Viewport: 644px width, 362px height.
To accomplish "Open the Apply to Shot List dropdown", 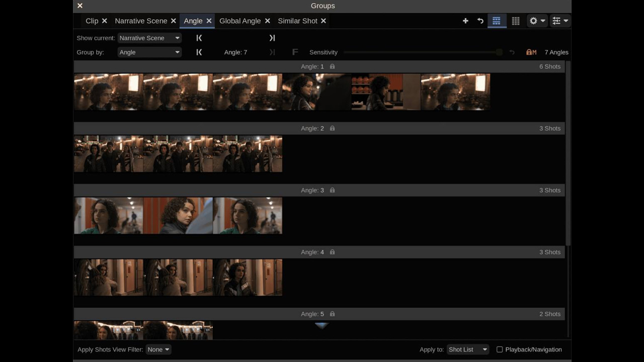I will (x=468, y=349).
